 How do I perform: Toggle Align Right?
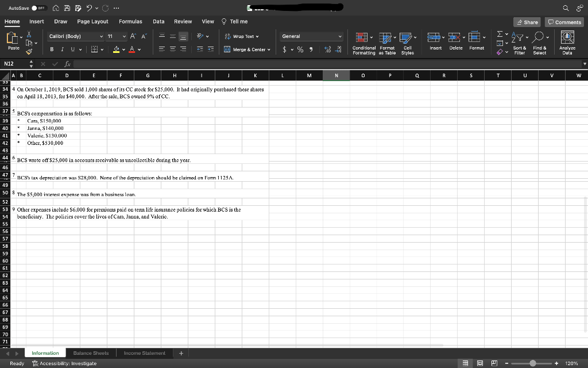[x=183, y=49]
